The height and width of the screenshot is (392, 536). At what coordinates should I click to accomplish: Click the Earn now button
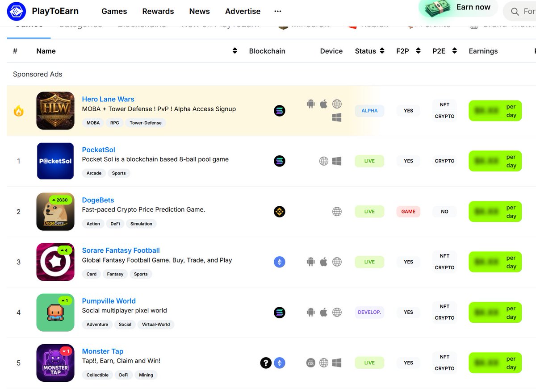pyautogui.click(x=458, y=8)
